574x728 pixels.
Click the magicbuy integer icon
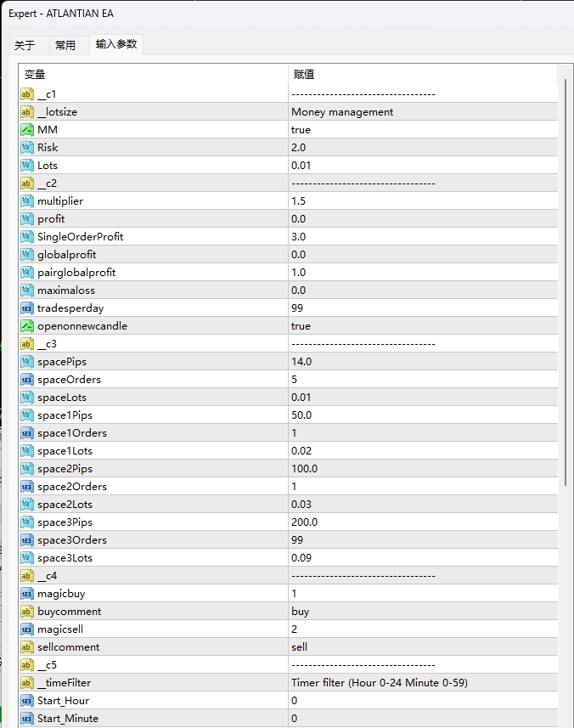pos(27,594)
